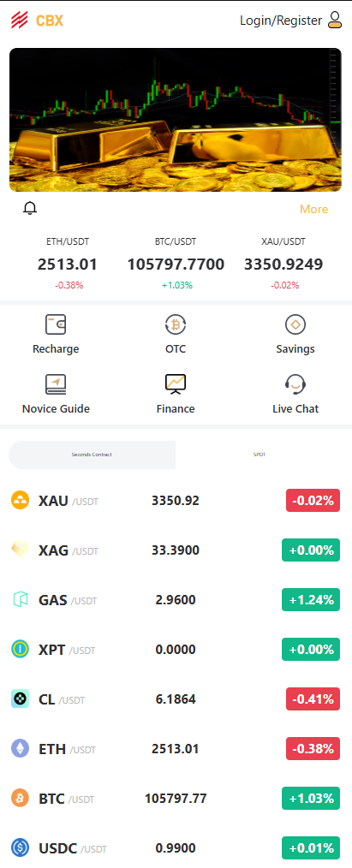This screenshot has height=868, width=352.
Task: Select the BTC/USDT ticker price
Action: (176, 264)
